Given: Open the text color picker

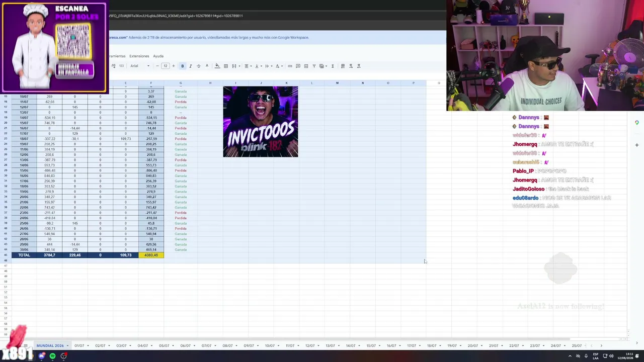Looking at the screenshot, I should (x=207, y=66).
